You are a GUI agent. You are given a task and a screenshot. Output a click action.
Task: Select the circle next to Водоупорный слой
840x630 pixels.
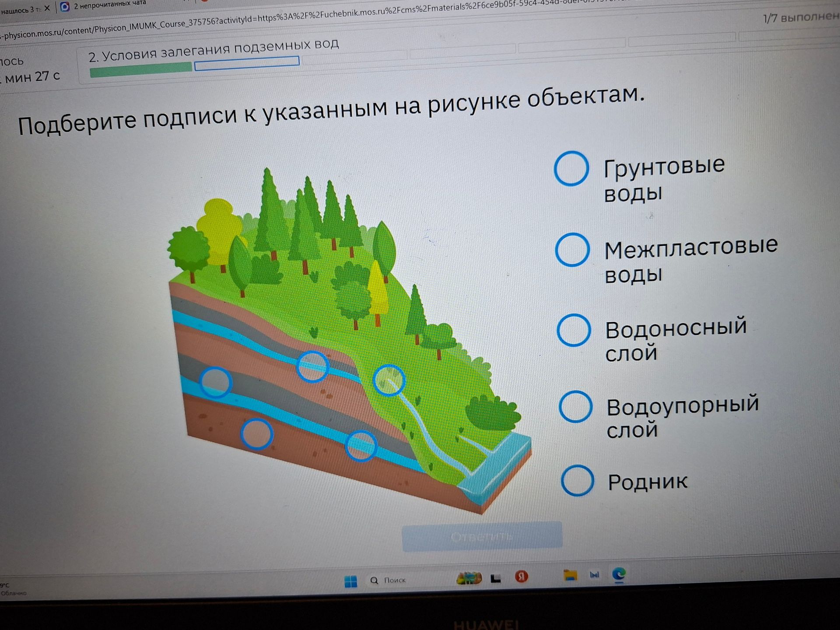pyautogui.click(x=576, y=406)
